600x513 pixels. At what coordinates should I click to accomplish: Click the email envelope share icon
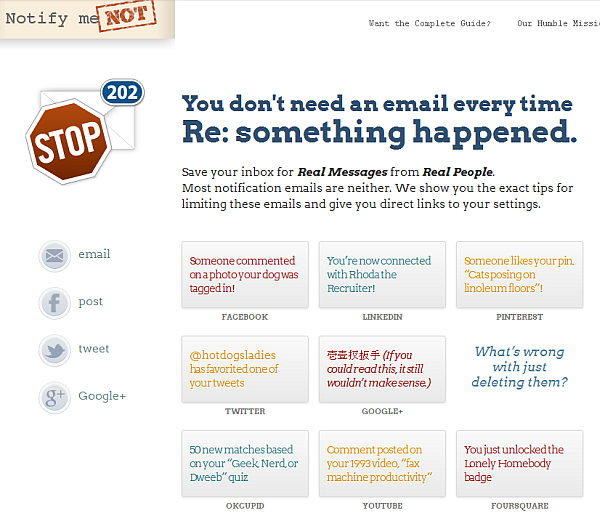coord(54,256)
